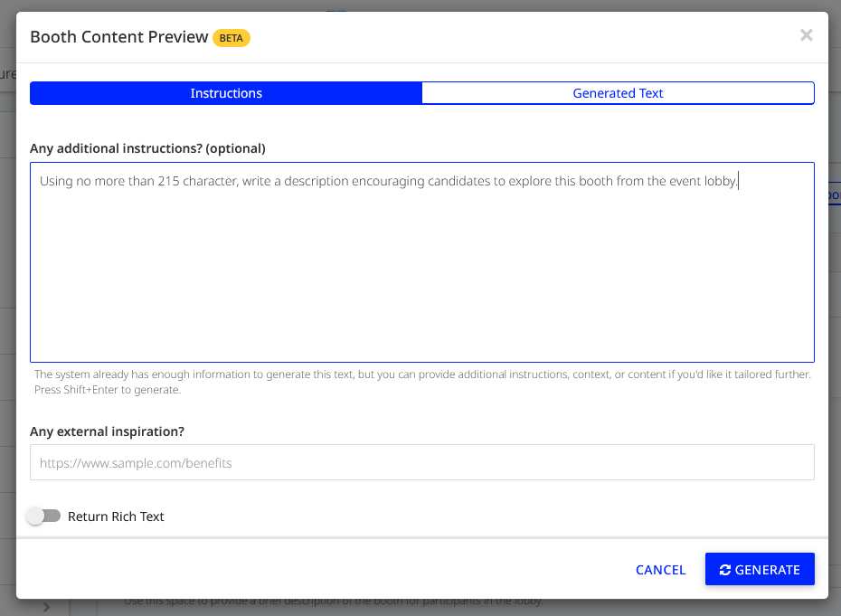Expand the chevron arrow behind dialog bottom-left
841x616 pixels.
[46, 607]
